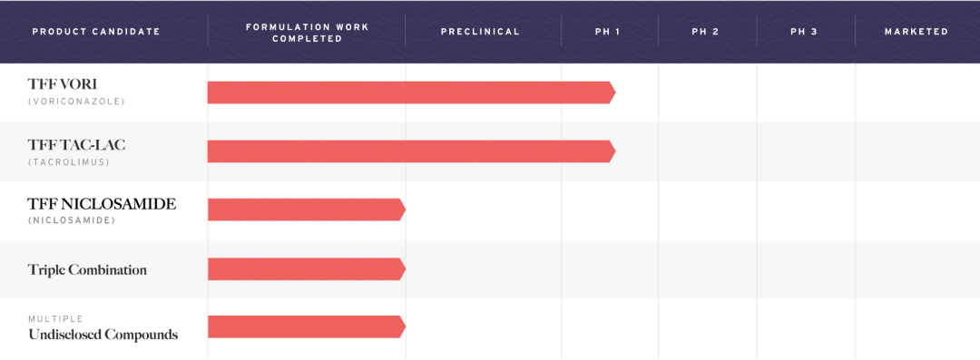Click the TFF Niclosamide progress bar
Image resolution: width=980 pixels, height=360 pixels.
point(307,209)
